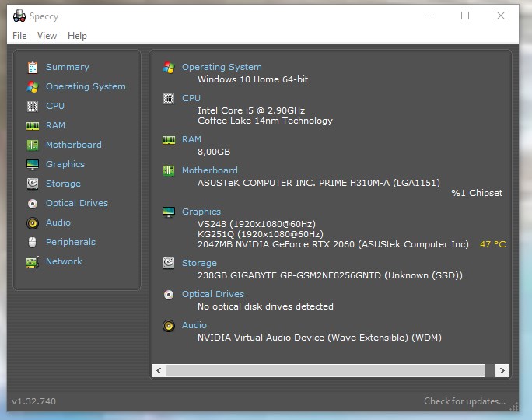Click the Audio speaker icon in summary panel
The width and height of the screenshot is (532, 420).
(169, 326)
